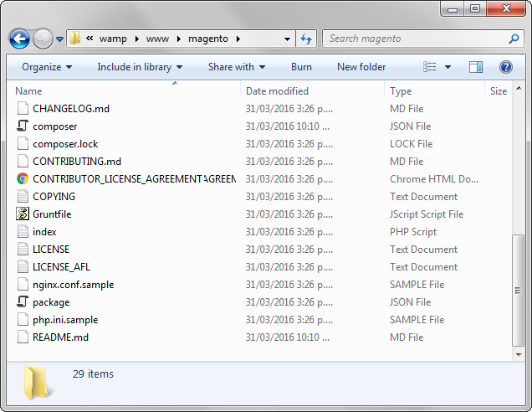532x412 pixels.
Task: Open recent locations dropdown arrow
Action: pyautogui.click(x=59, y=39)
